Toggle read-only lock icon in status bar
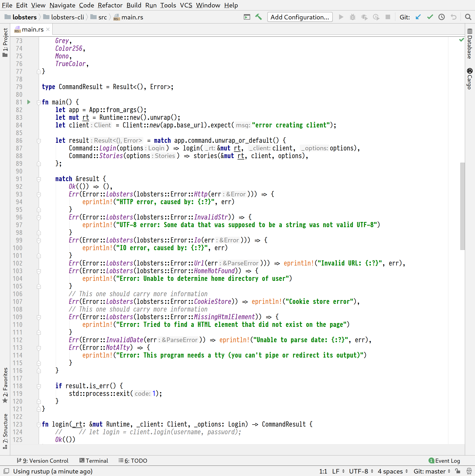Viewport: 475px width, 476px height. (x=458, y=471)
